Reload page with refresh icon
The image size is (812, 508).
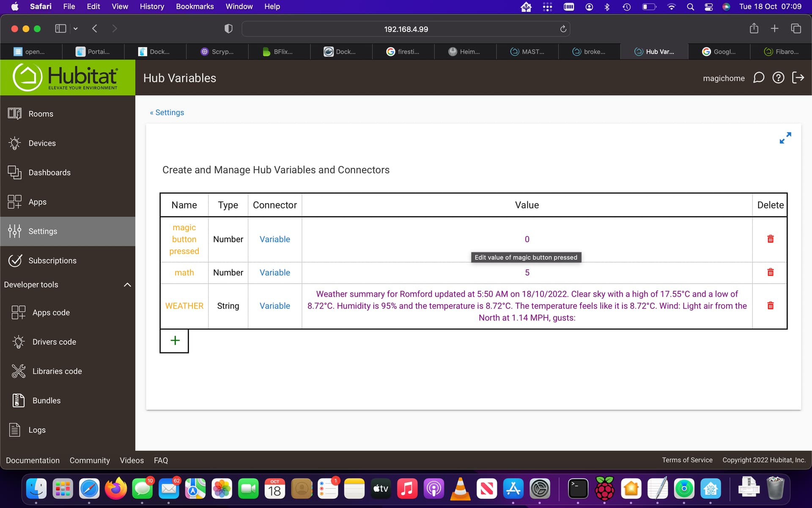563,29
